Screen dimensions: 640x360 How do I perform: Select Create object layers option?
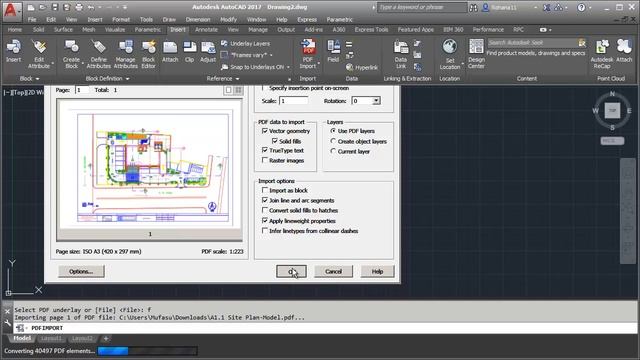pos(333,141)
